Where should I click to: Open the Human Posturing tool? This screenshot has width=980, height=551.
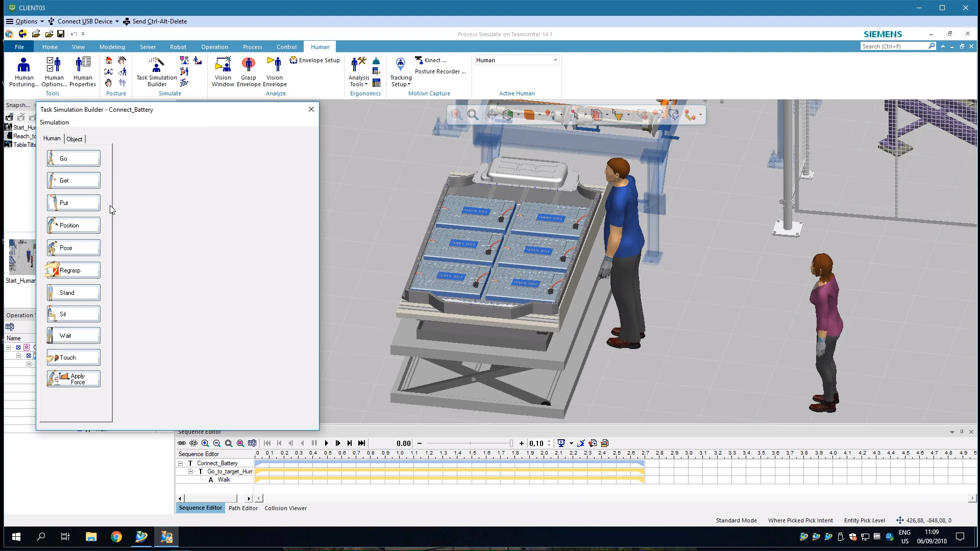point(23,71)
